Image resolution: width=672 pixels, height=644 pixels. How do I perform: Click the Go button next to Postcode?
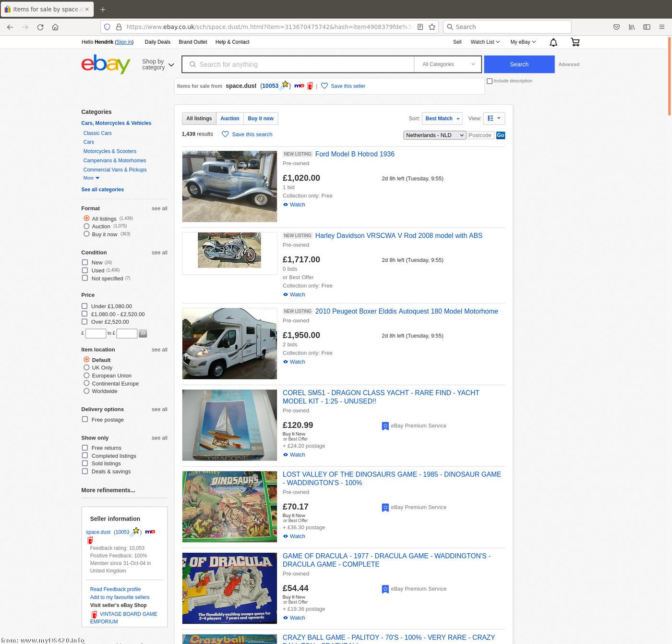click(x=501, y=135)
